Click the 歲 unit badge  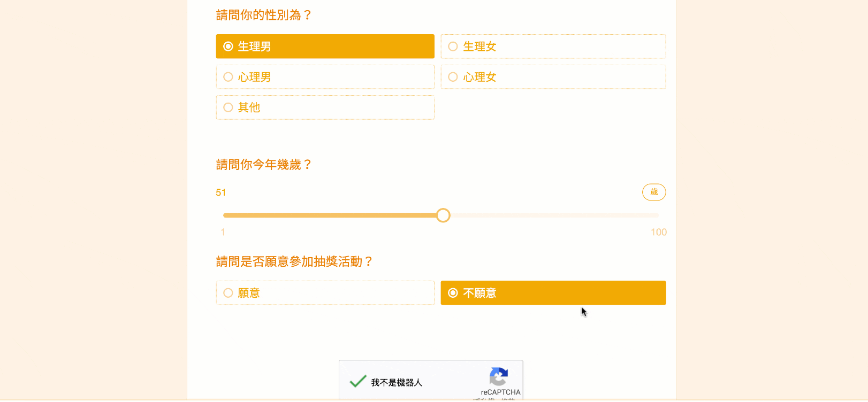(654, 192)
